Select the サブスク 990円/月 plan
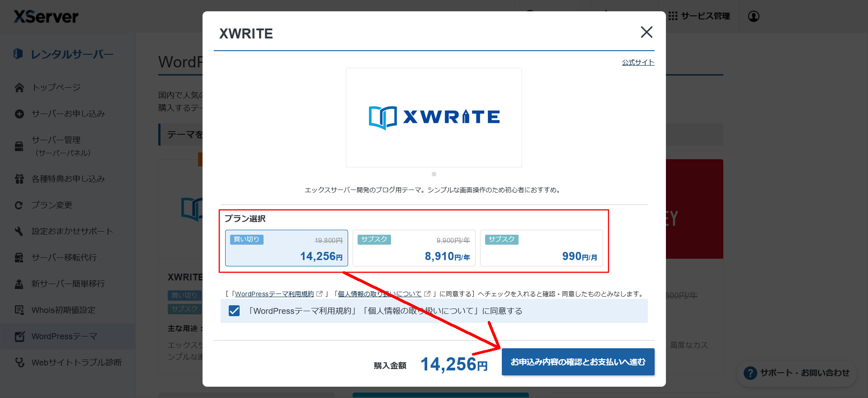This screenshot has width=868, height=398. [542, 248]
